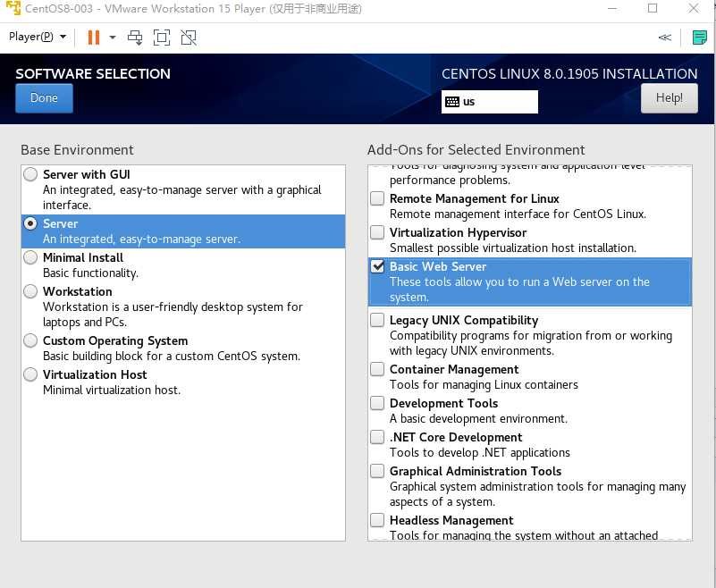Select Custom Operating System option
Image resolution: width=716 pixels, height=588 pixels.
click(30, 340)
